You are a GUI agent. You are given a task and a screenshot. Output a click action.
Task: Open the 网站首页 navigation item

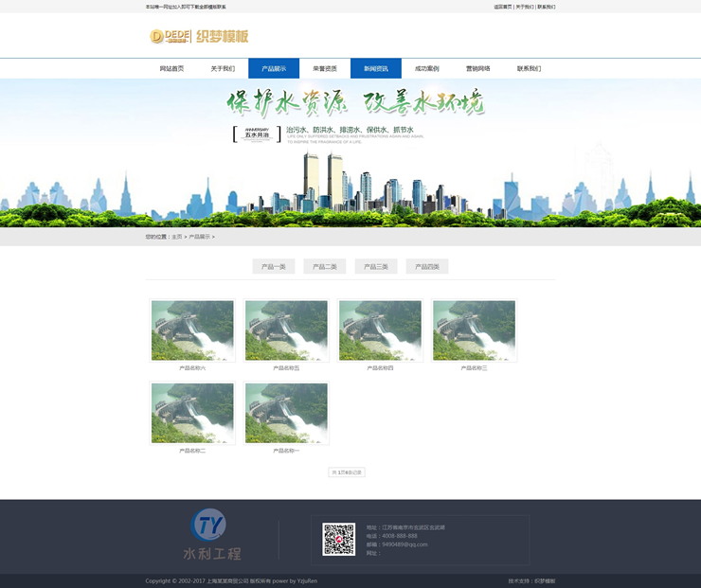(x=171, y=69)
